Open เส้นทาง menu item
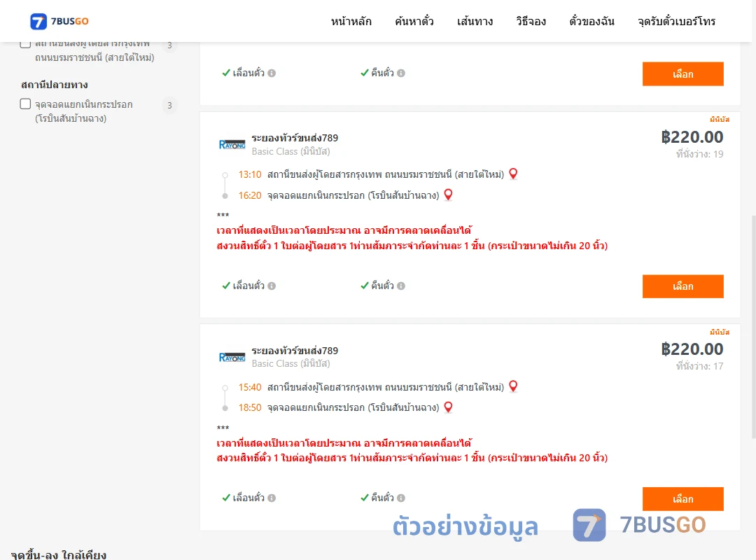This screenshot has height=560, width=756. click(x=475, y=21)
